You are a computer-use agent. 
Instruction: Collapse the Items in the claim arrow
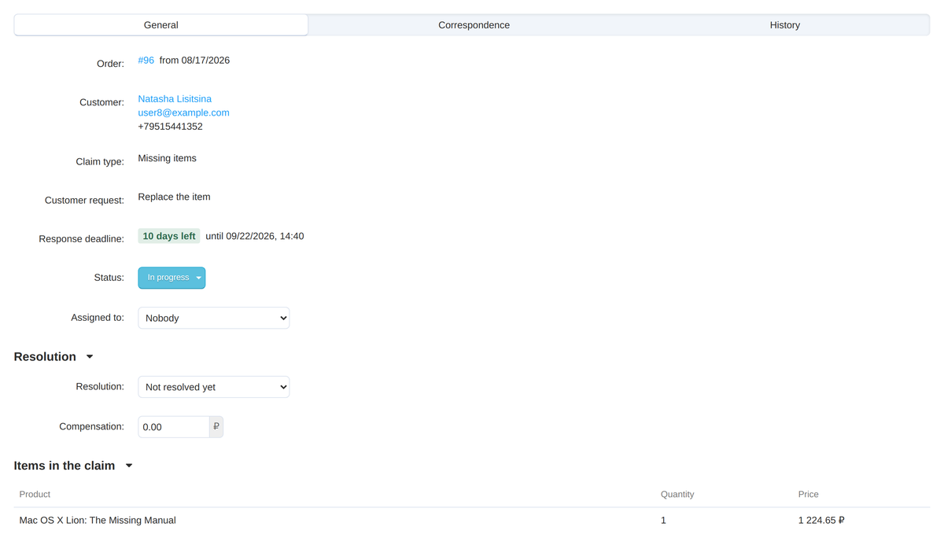click(x=129, y=466)
